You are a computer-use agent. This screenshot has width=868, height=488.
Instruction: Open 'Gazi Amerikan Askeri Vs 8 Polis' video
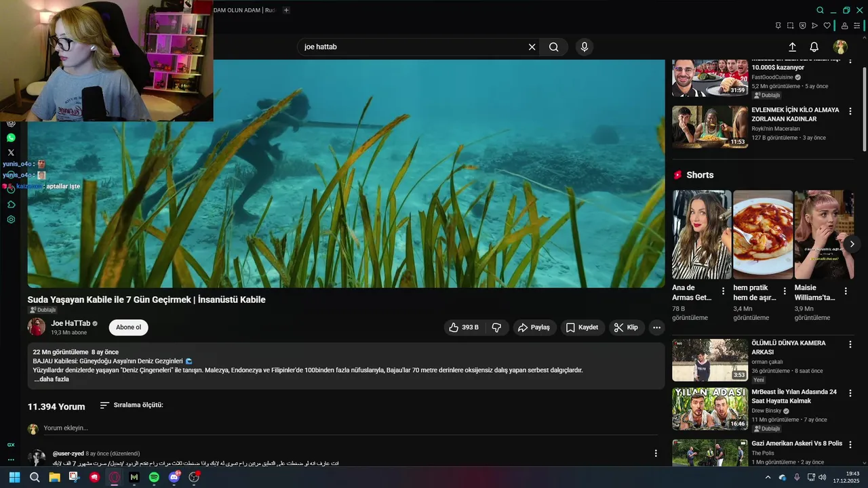pos(797,443)
